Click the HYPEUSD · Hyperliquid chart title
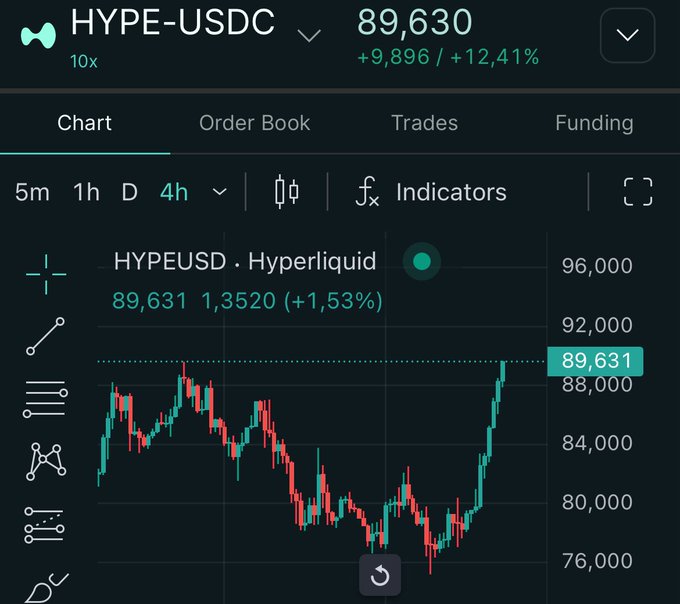The image size is (680, 604). (x=245, y=261)
